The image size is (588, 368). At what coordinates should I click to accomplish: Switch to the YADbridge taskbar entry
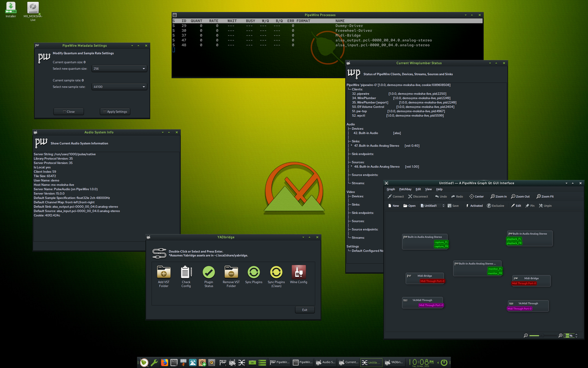394,362
